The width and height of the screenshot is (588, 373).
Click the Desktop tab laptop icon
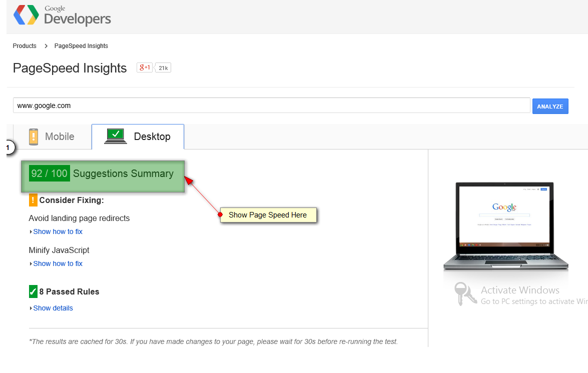(x=116, y=136)
